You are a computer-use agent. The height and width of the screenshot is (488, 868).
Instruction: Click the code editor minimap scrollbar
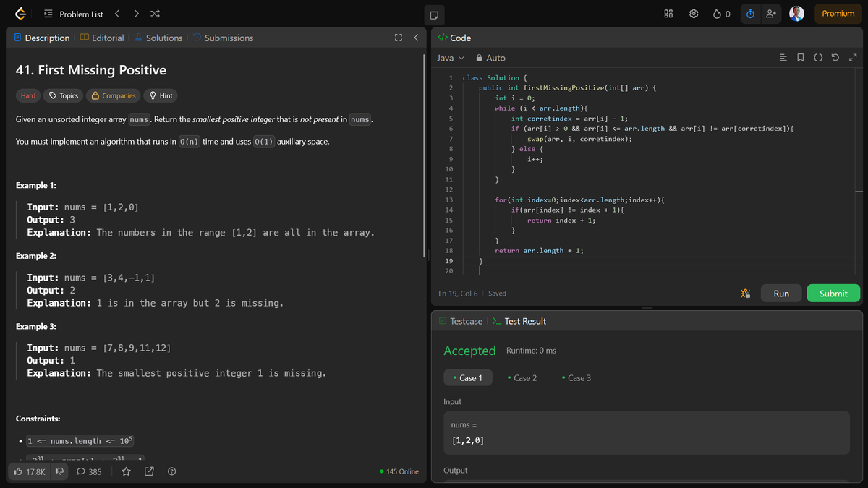pyautogui.click(x=859, y=192)
